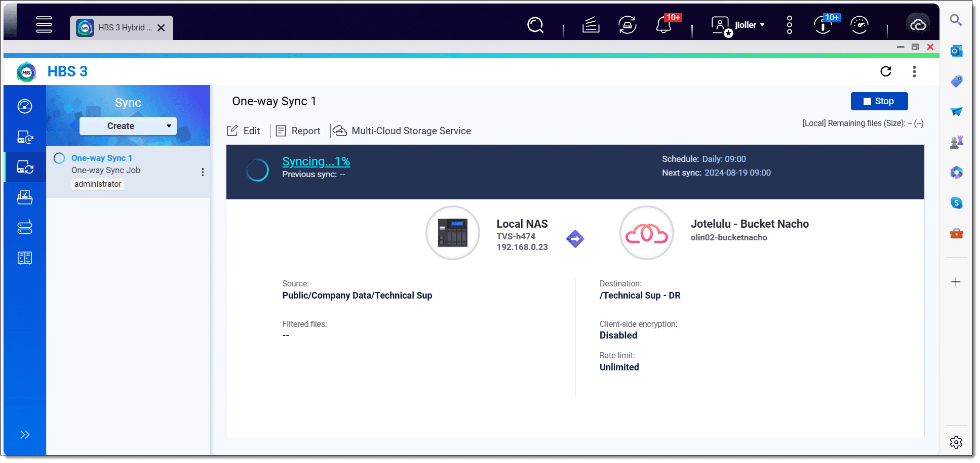Image resolution: width=980 pixels, height=463 pixels.
Task: Open background tasks stack icon
Action: coord(591,25)
